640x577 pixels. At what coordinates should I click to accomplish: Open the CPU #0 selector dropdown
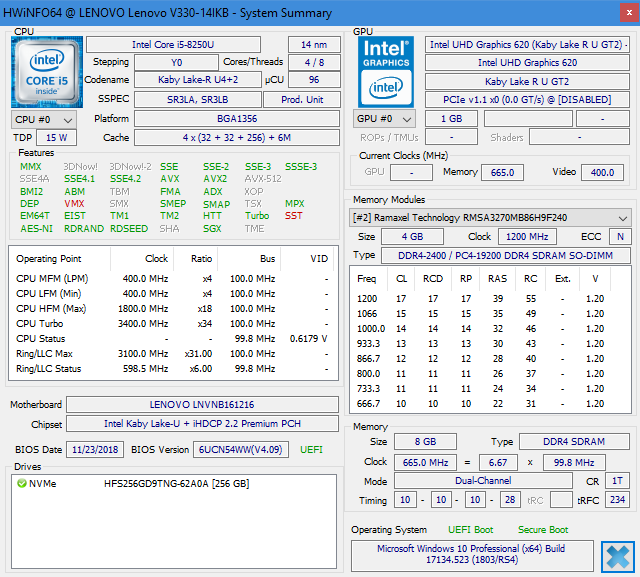click(44, 120)
